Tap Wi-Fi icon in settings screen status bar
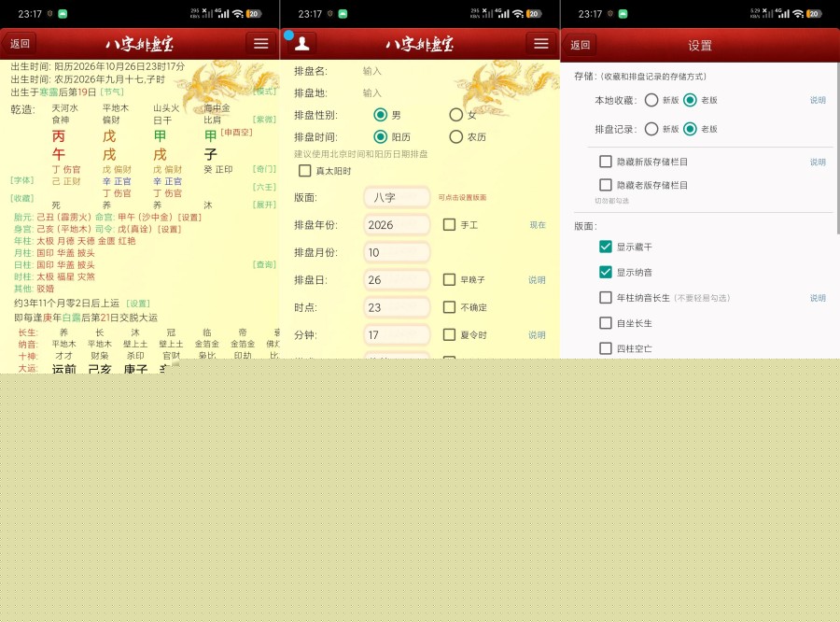 point(798,14)
